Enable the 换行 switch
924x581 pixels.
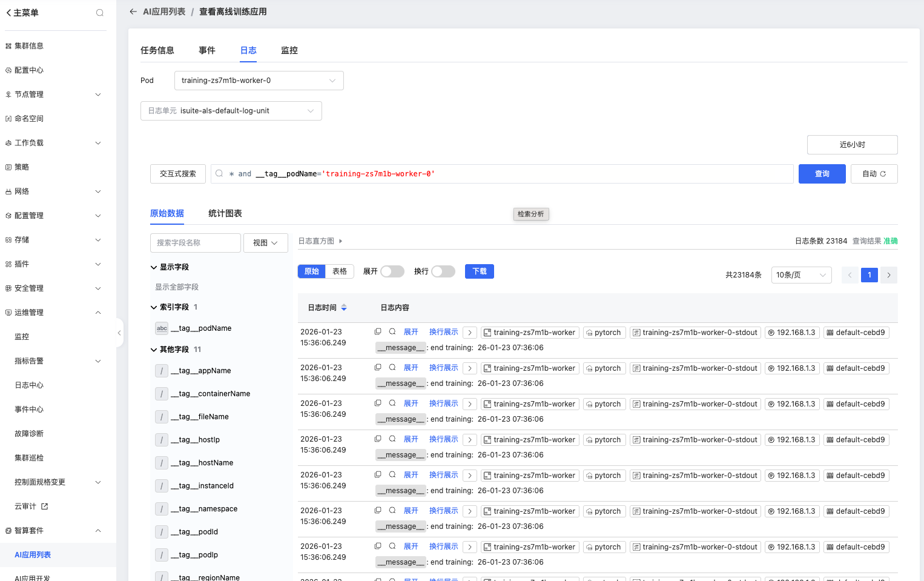pos(443,271)
